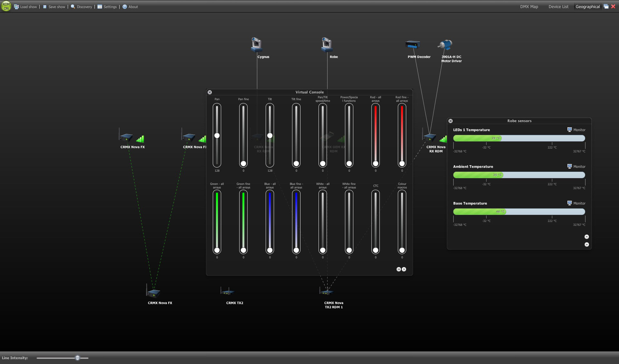
Task: Select the Geographical view tab
Action: coord(587,7)
